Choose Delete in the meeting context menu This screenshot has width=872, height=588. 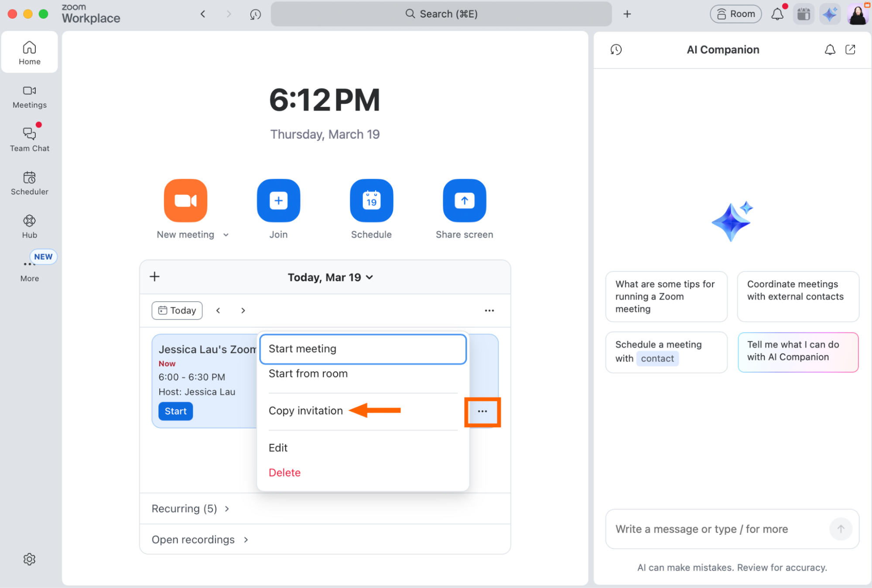(284, 472)
